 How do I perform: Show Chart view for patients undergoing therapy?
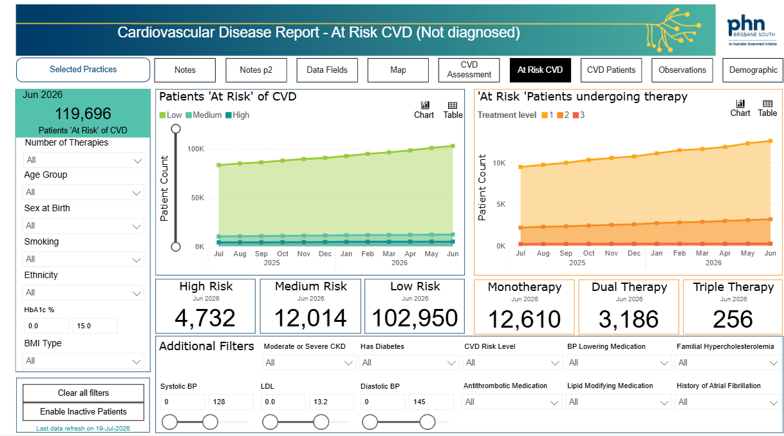coord(740,108)
